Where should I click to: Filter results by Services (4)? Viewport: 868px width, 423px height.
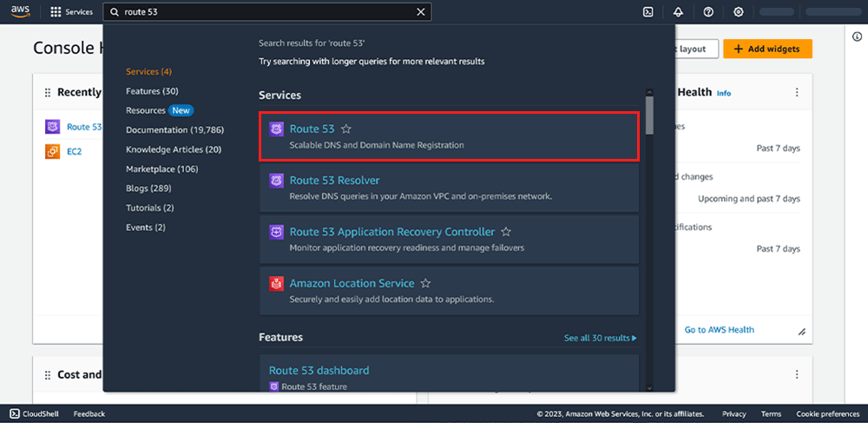149,71
